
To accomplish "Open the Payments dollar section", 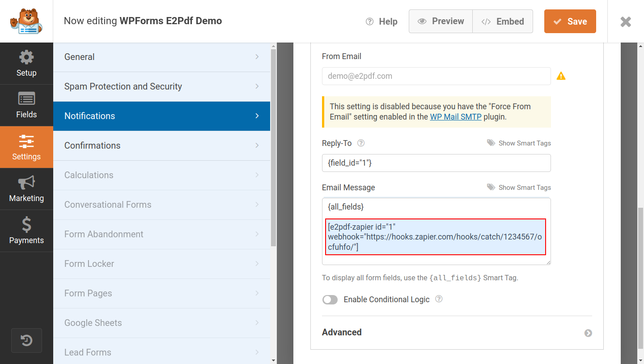I will click(26, 231).
